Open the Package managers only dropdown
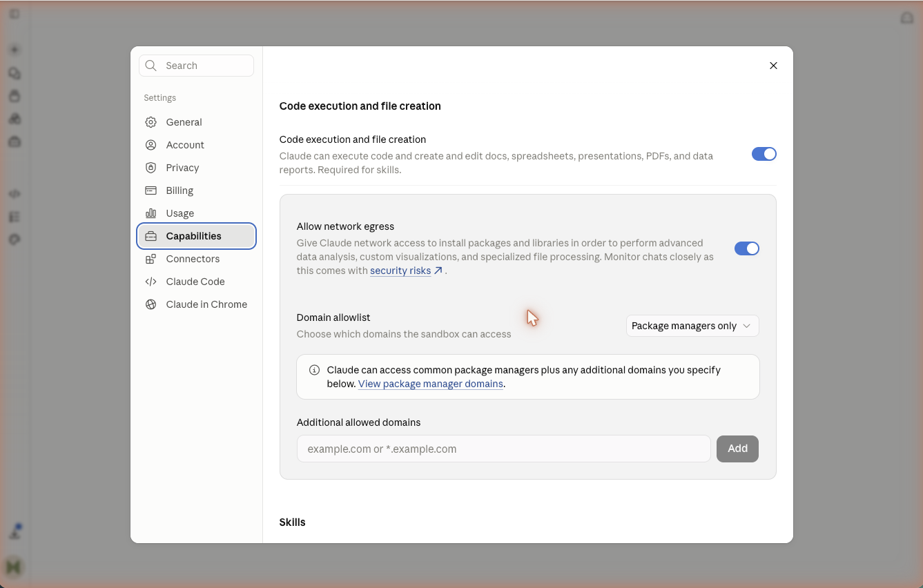The height and width of the screenshot is (588, 923). click(692, 326)
